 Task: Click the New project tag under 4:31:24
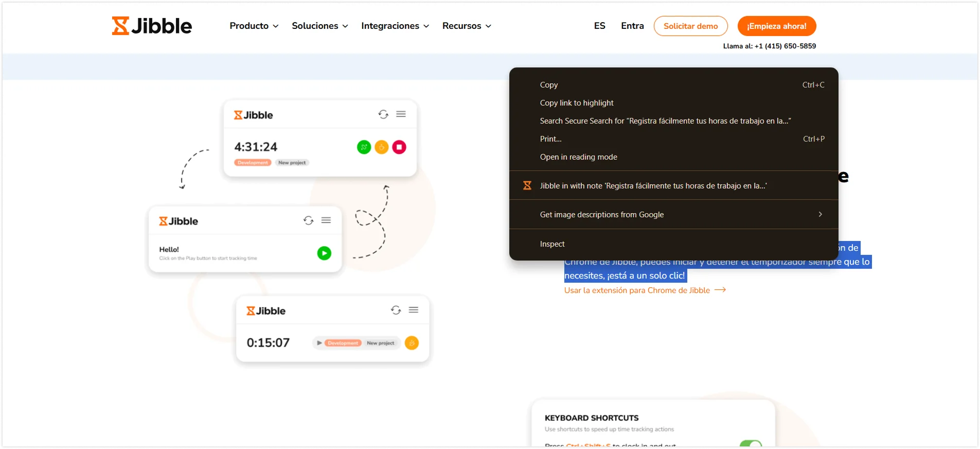[x=292, y=163]
